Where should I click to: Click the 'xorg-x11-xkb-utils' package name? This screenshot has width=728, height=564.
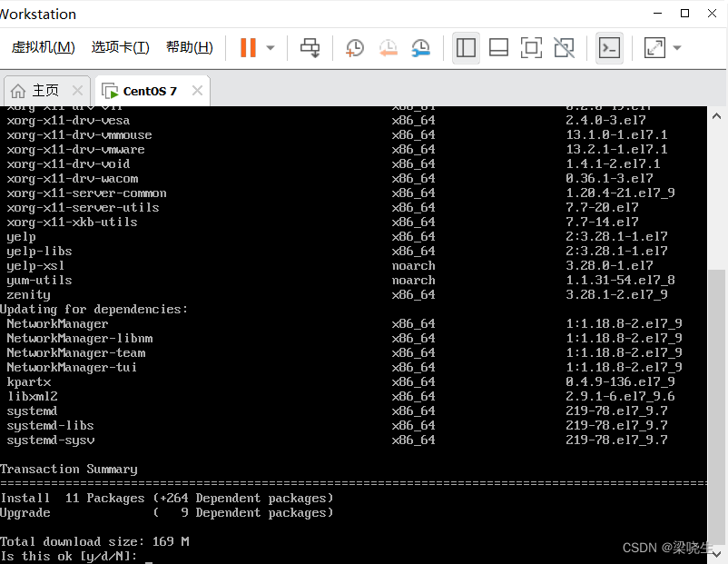coord(72,223)
